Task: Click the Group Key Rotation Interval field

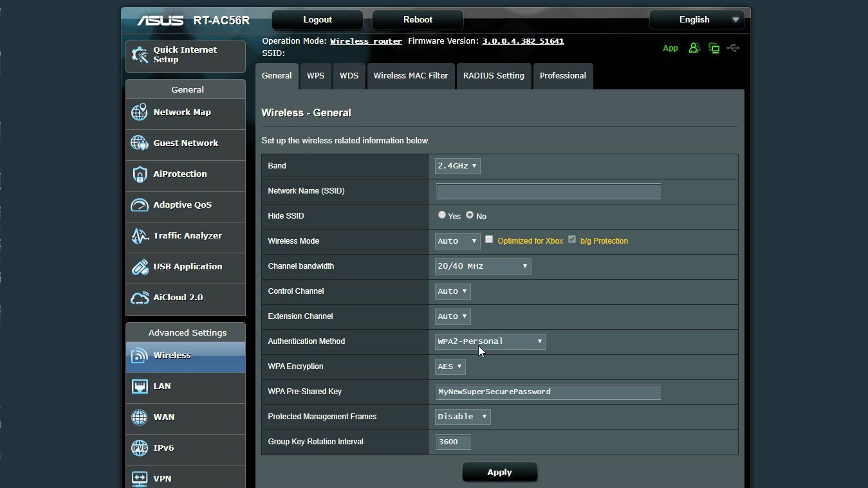Action: [x=454, y=442]
